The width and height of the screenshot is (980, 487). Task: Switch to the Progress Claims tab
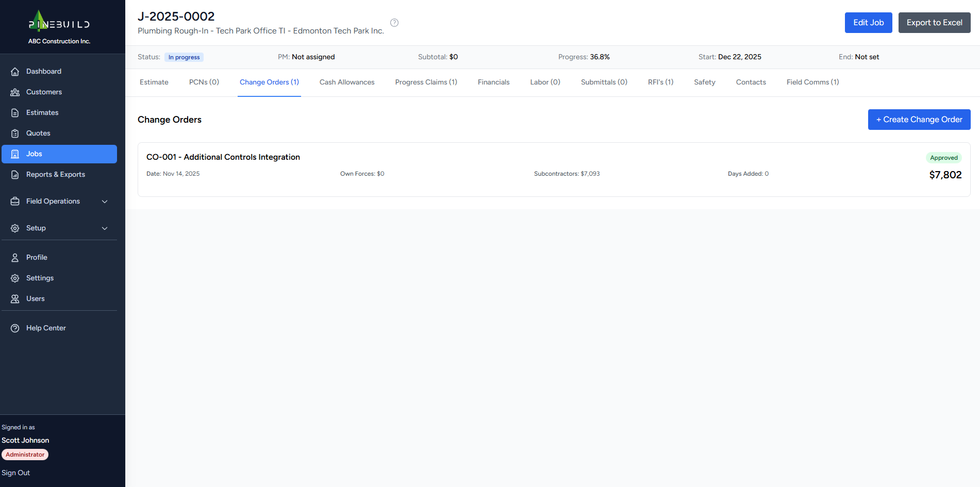pyautogui.click(x=426, y=82)
